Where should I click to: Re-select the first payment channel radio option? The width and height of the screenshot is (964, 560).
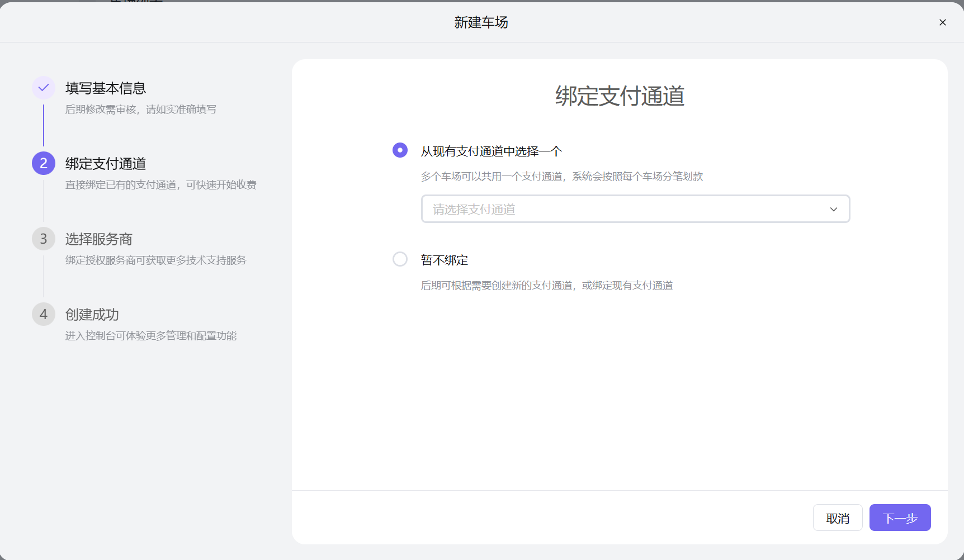[400, 150]
